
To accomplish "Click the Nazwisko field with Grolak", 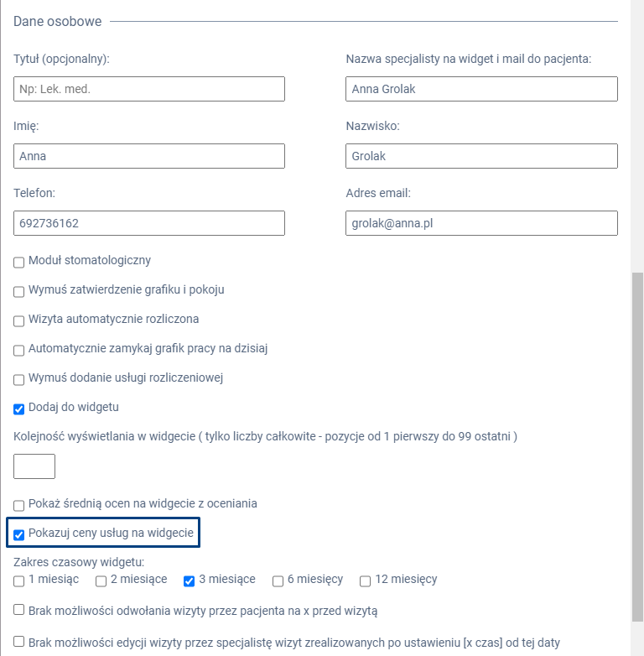I will (x=481, y=156).
